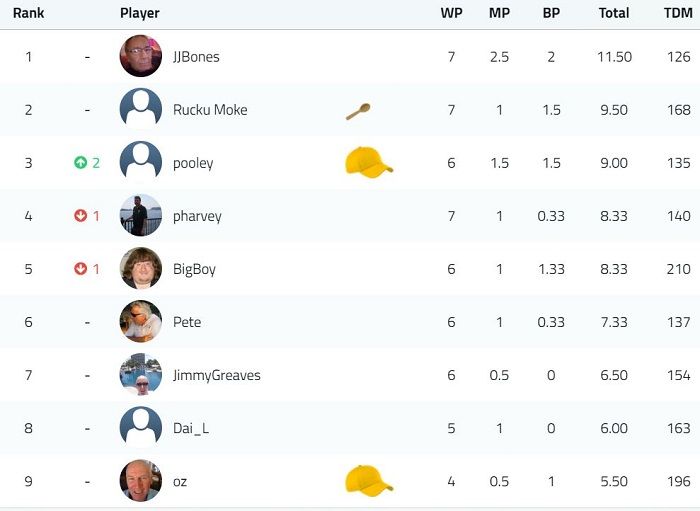Open Rucku Moke's default profile avatar
The height and width of the screenshot is (511, 700).
click(x=141, y=109)
